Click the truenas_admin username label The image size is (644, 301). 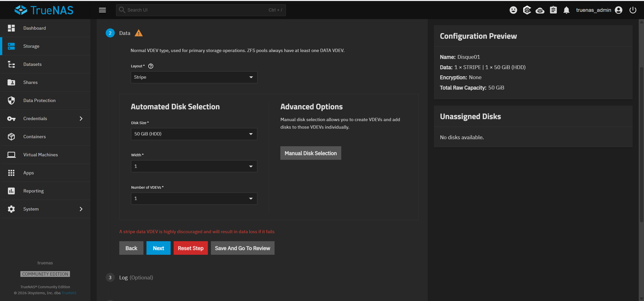(594, 10)
